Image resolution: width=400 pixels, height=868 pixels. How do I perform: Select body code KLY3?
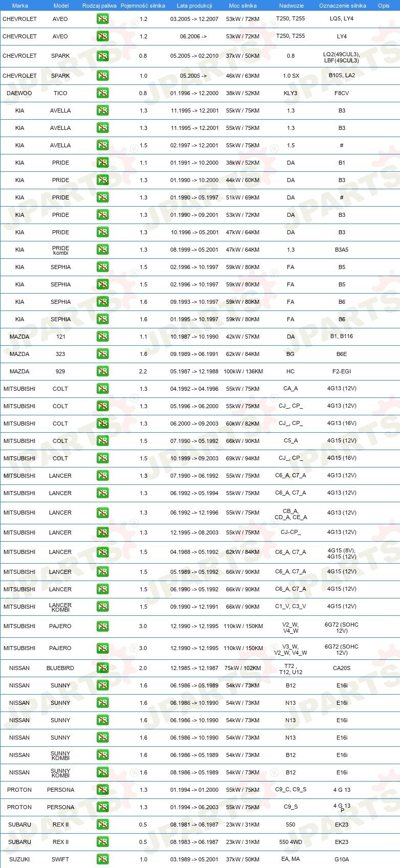(291, 93)
